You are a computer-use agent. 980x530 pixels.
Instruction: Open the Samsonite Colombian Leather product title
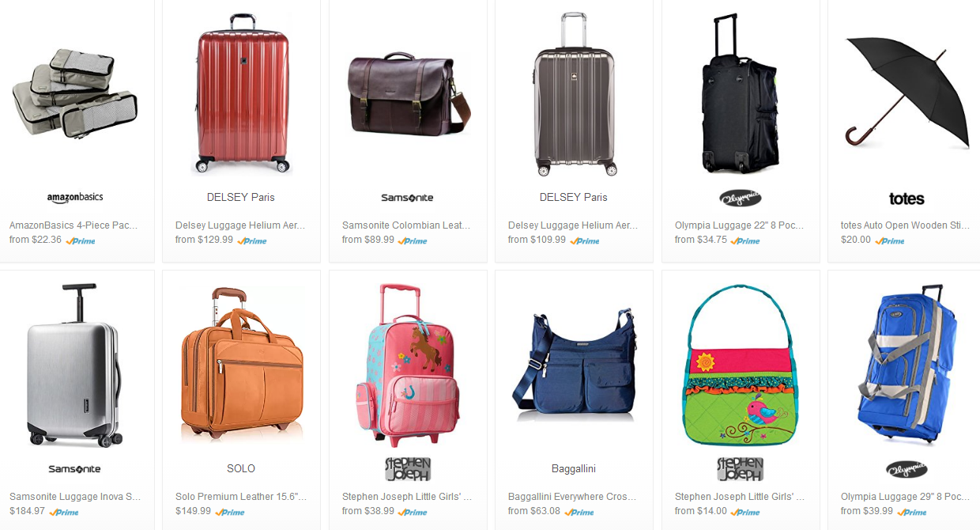pyautogui.click(x=406, y=225)
